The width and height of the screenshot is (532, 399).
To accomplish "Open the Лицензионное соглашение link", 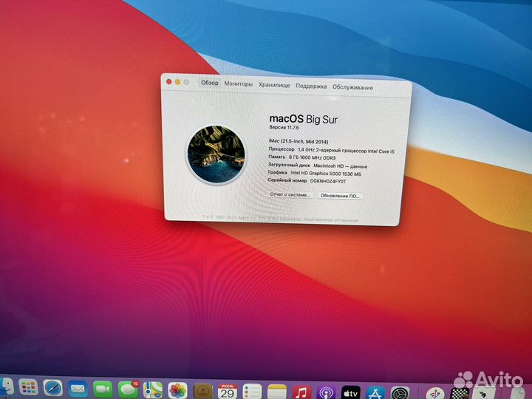I will coord(330,220).
